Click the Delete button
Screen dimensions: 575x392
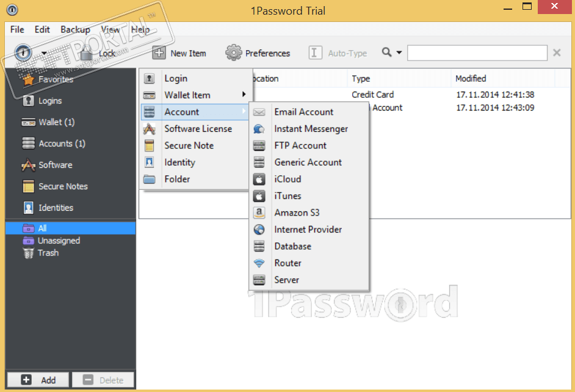[x=103, y=380]
